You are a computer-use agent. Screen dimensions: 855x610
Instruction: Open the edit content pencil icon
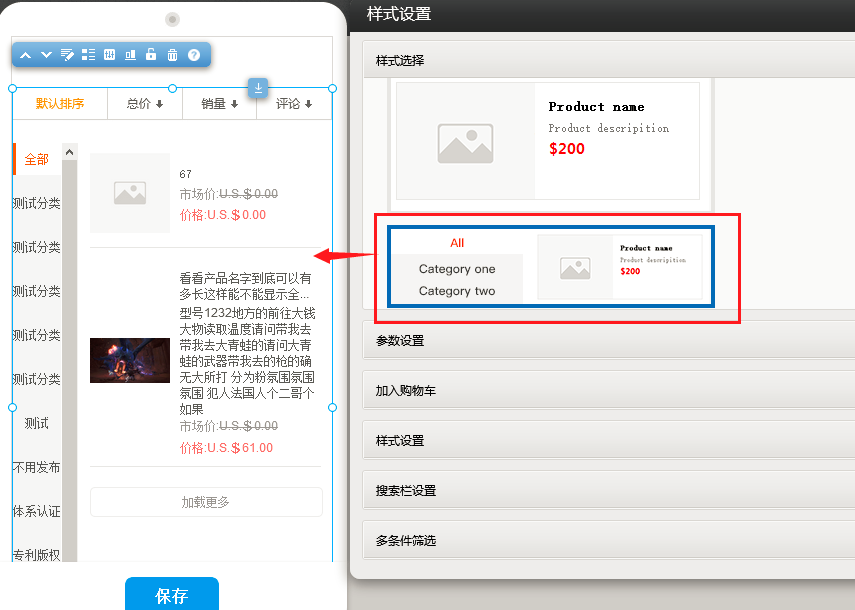(67, 55)
